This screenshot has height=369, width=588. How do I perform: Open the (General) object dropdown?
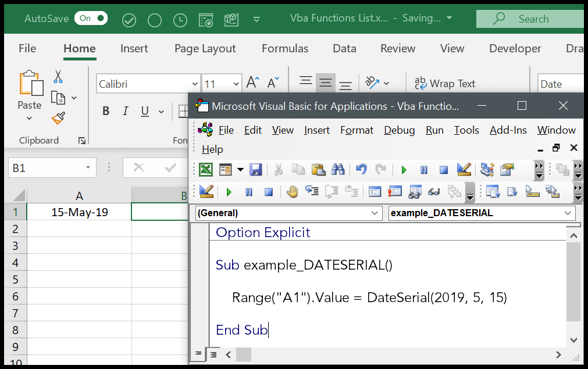(x=287, y=213)
